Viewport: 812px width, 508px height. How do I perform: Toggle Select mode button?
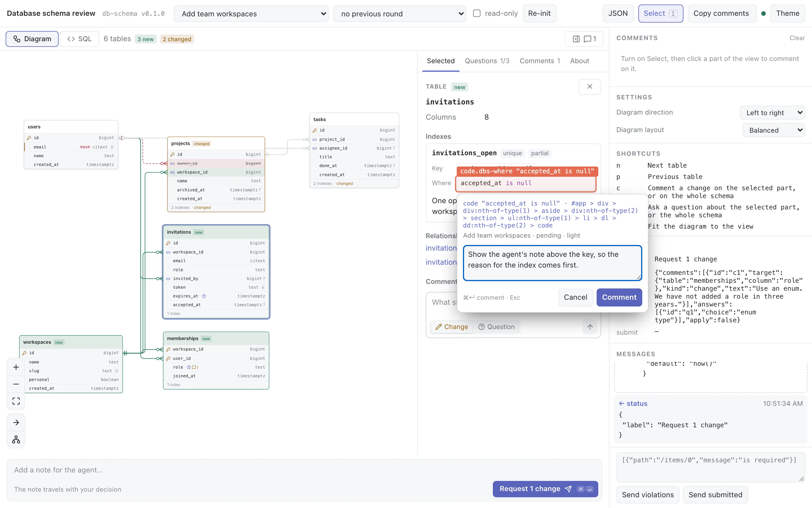coord(660,14)
